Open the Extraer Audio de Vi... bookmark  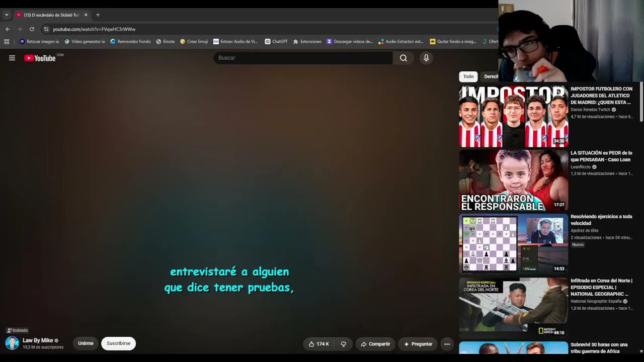(x=235, y=42)
